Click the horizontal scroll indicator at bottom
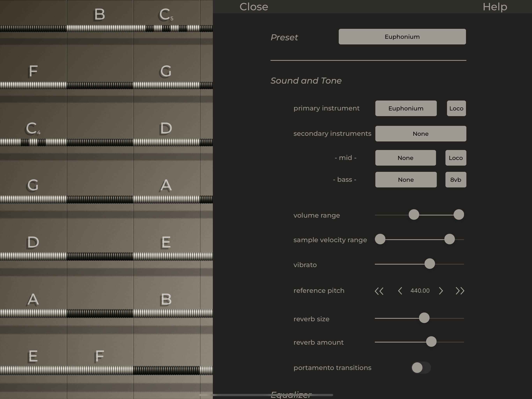The image size is (532, 399). [x=266, y=395]
